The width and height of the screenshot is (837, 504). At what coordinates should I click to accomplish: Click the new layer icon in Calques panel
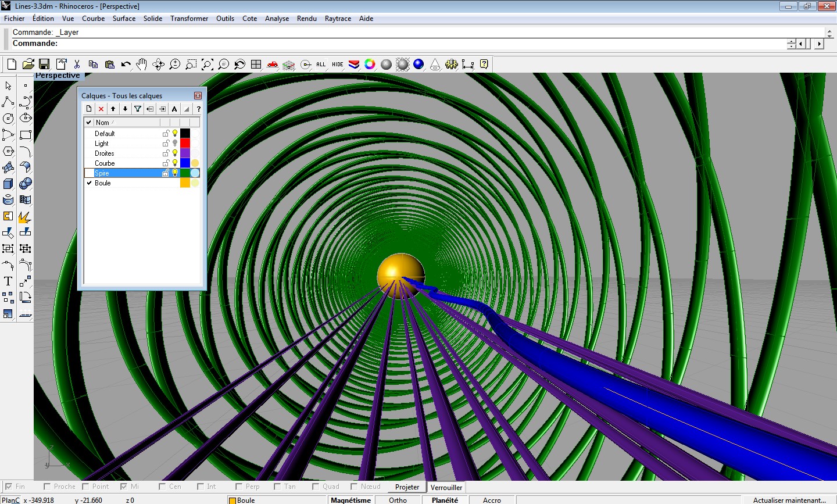(x=89, y=109)
